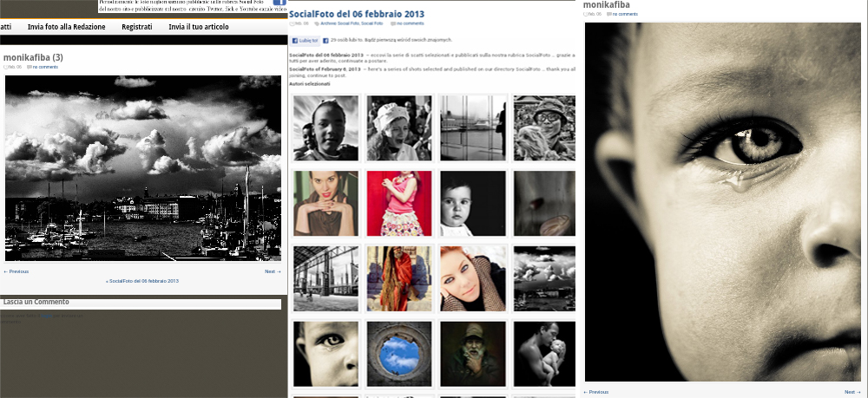Open red-haired woman portrait thumbnail
Viewport: 868px width, 398px height.
[x=473, y=278]
